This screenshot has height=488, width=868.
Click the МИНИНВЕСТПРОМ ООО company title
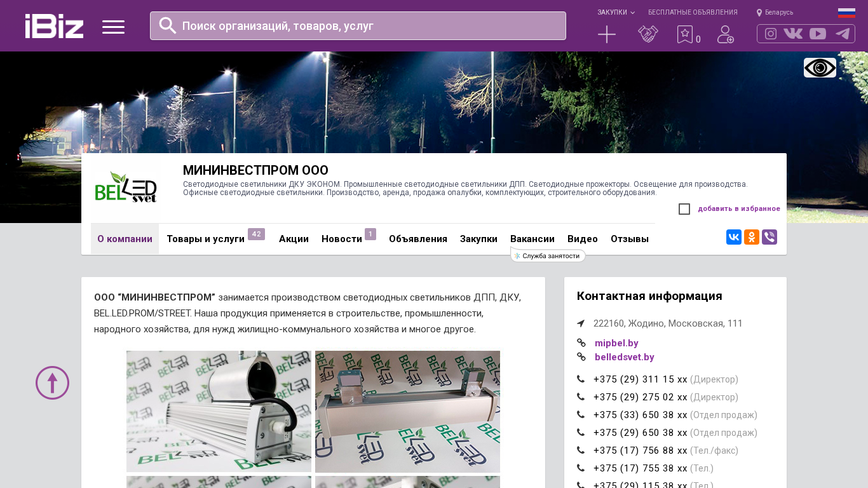[x=255, y=170]
